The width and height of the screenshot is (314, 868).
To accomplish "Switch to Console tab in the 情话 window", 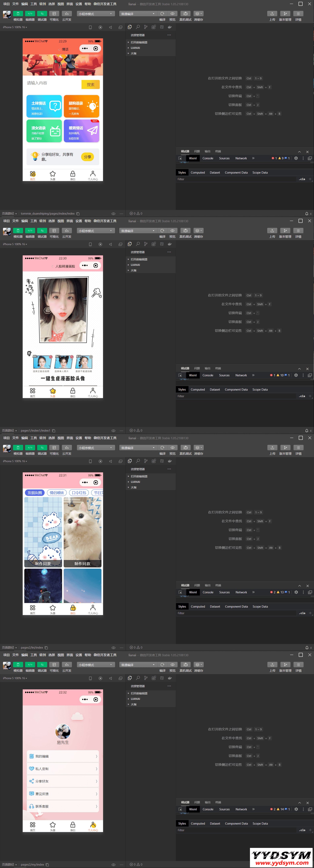I will 208,158.
